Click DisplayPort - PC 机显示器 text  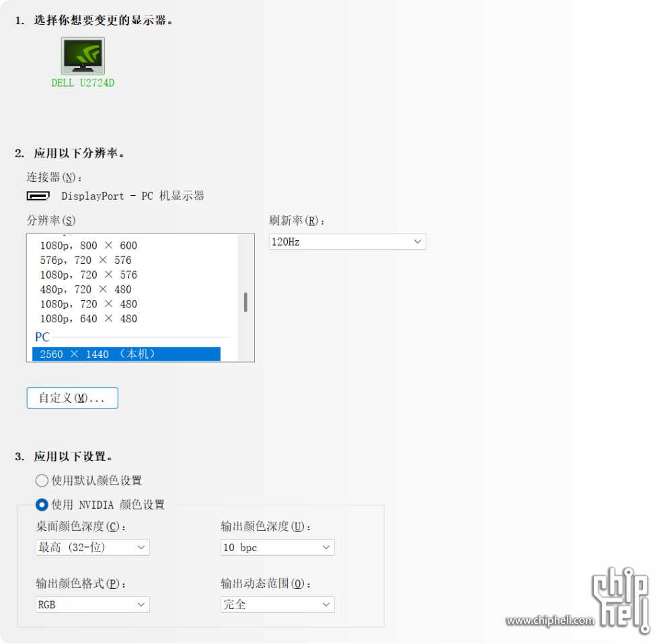click(x=133, y=196)
